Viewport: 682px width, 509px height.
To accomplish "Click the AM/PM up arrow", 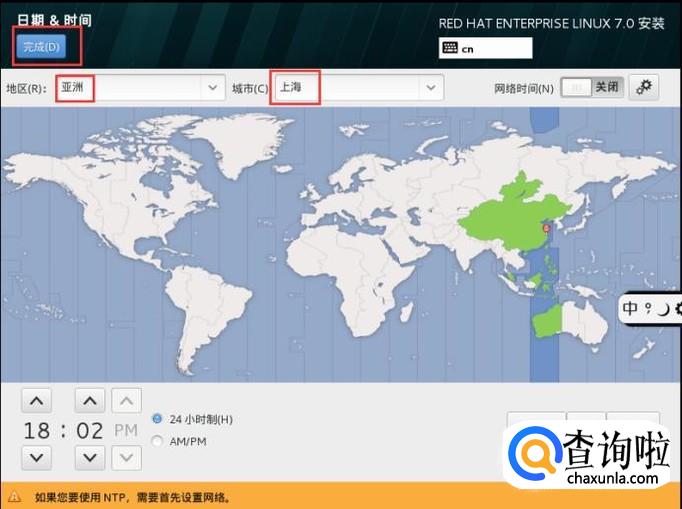I will 126,400.
